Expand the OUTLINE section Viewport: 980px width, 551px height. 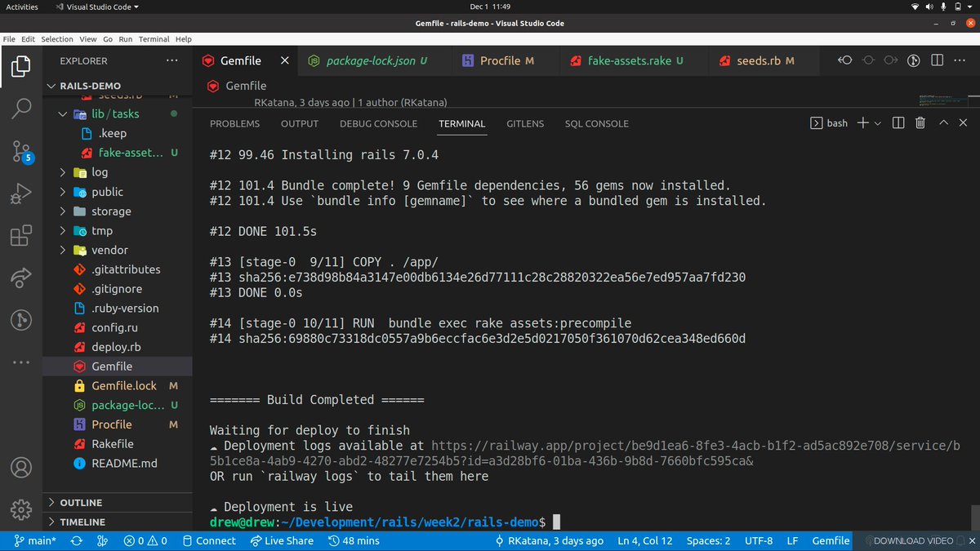point(118,503)
